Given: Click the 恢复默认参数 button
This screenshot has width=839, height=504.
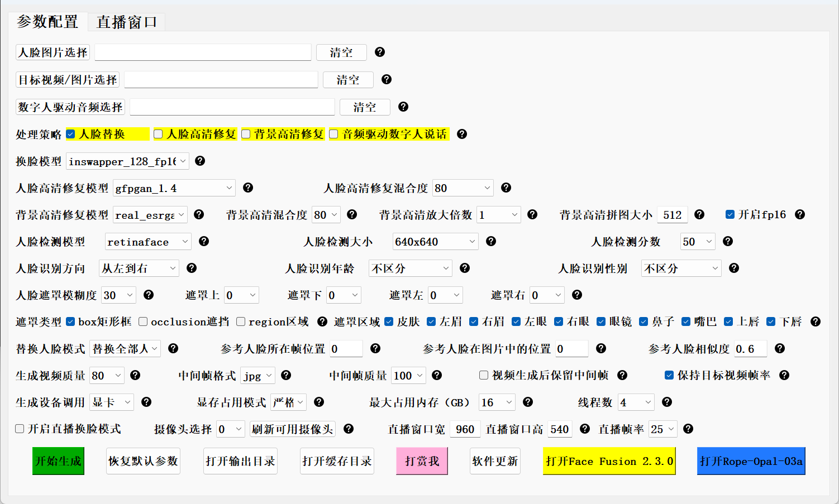Looking at the screenshot, I should (143, 461).
